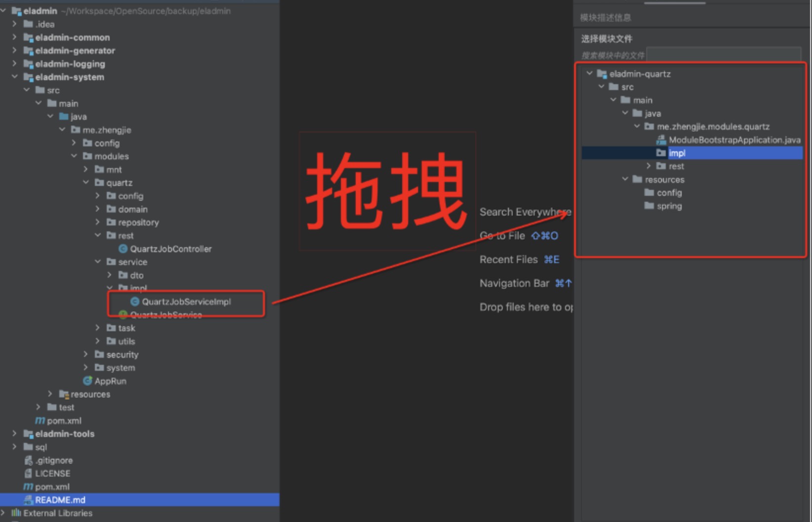Select QuartzJobController in the tree
Screen dimensions: 812x522
click(x=171, y=249)
